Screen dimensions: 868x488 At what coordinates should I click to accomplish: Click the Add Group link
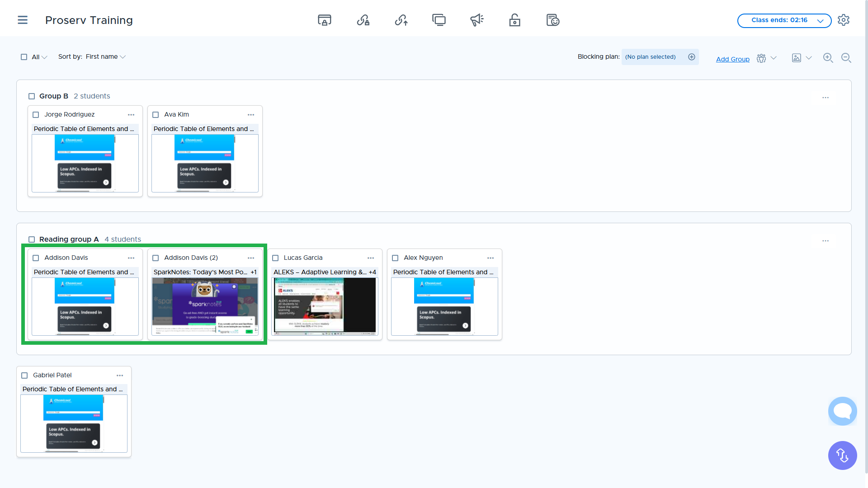(733, 59)
